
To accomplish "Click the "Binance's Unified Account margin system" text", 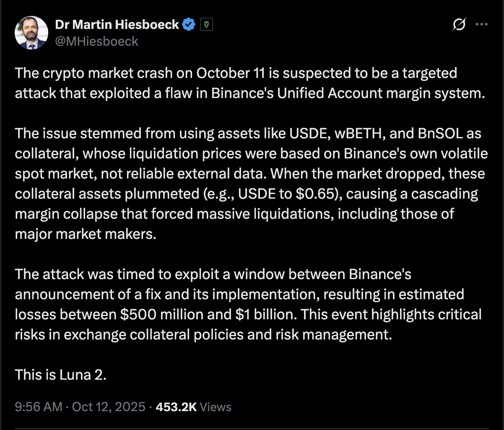I will (345, 93).
